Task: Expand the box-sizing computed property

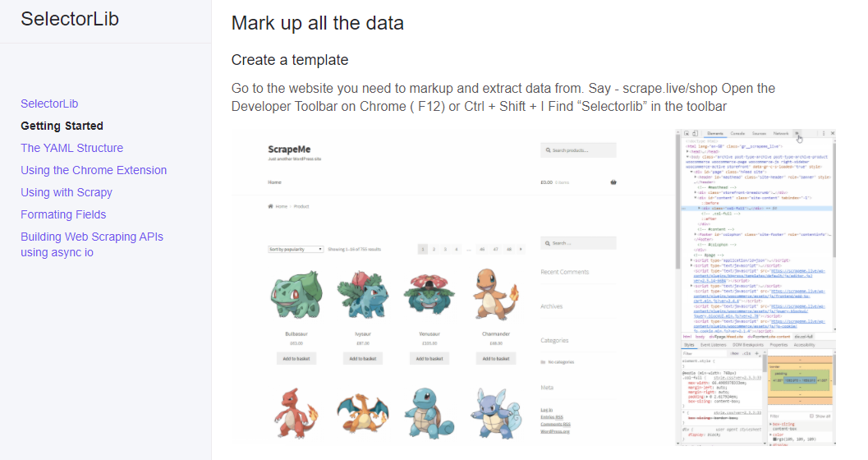Action: 771,424
